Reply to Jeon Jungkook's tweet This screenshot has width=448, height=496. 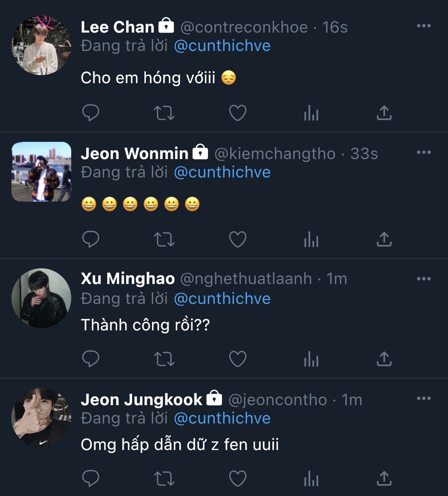click(x=91, y=479)
